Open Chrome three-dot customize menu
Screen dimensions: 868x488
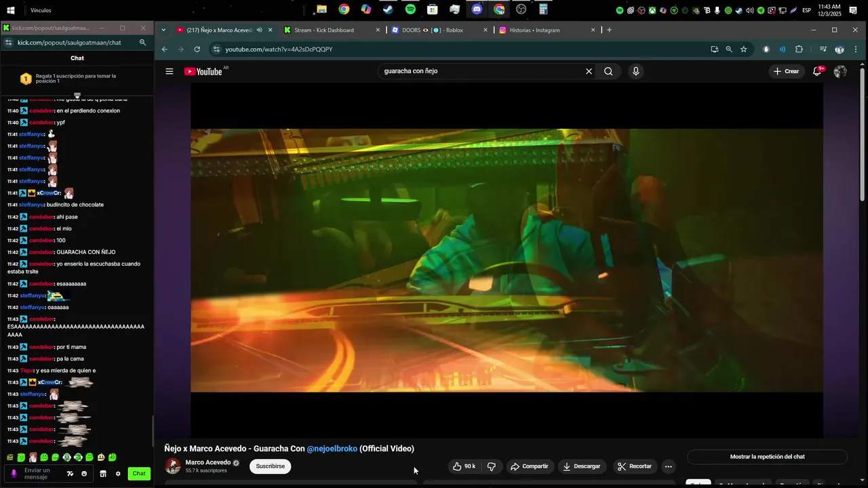[856, 49]
